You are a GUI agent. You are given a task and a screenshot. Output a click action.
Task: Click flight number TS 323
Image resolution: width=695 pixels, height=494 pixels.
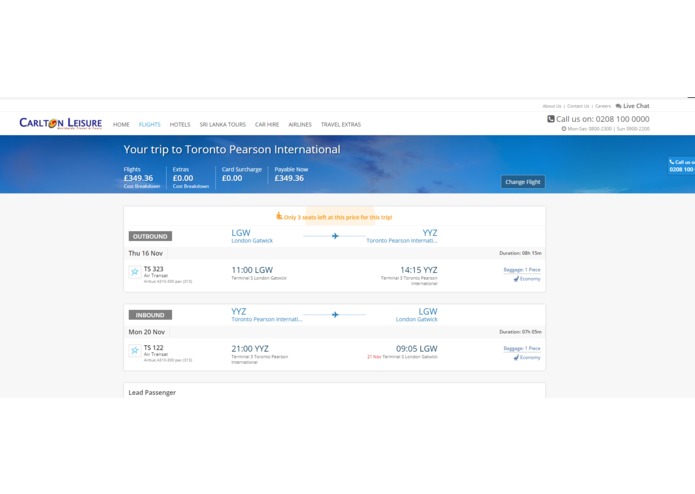pos(153,269)
